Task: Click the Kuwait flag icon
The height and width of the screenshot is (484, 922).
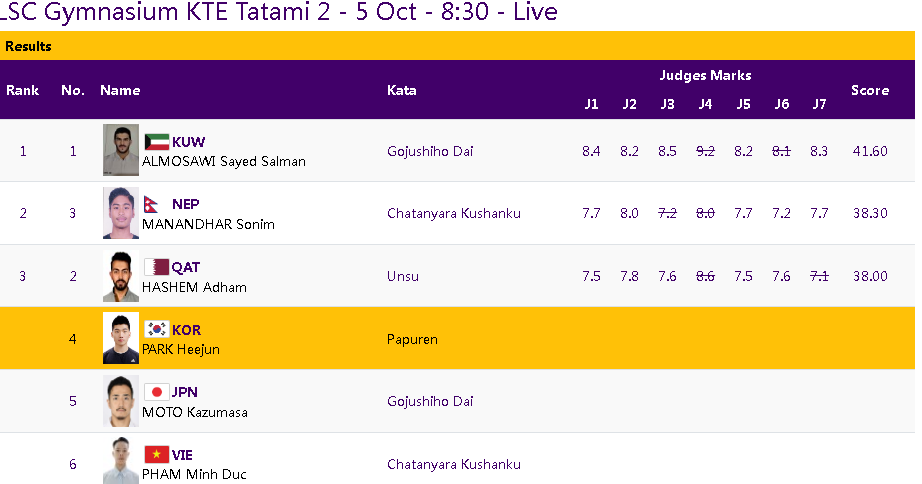Action: pos(157,142)
